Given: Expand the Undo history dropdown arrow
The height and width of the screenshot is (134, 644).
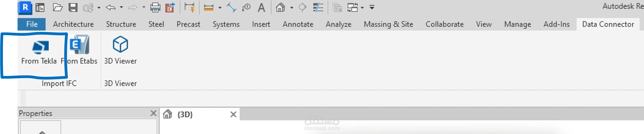Looking at the screenshot, I should click(x=121, y=8).
